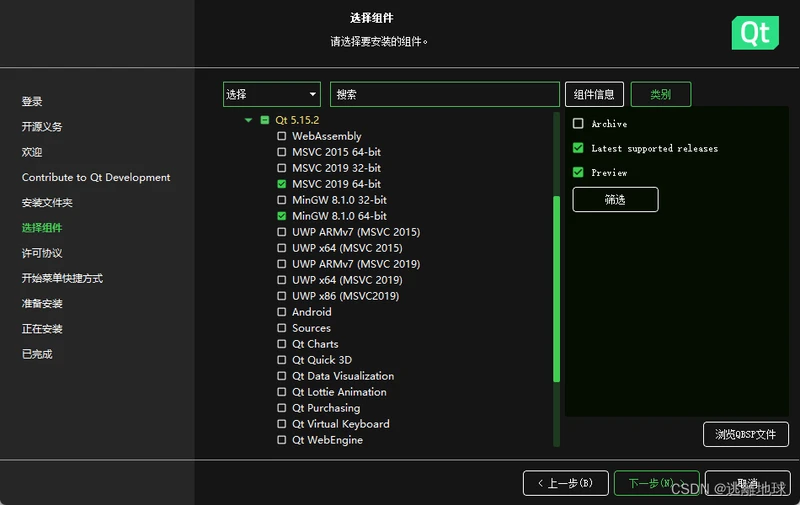The image size is (800, 505).
Task: Check the MSVC 2019 32-bit checkbox
Action: (x=282, y=168)
